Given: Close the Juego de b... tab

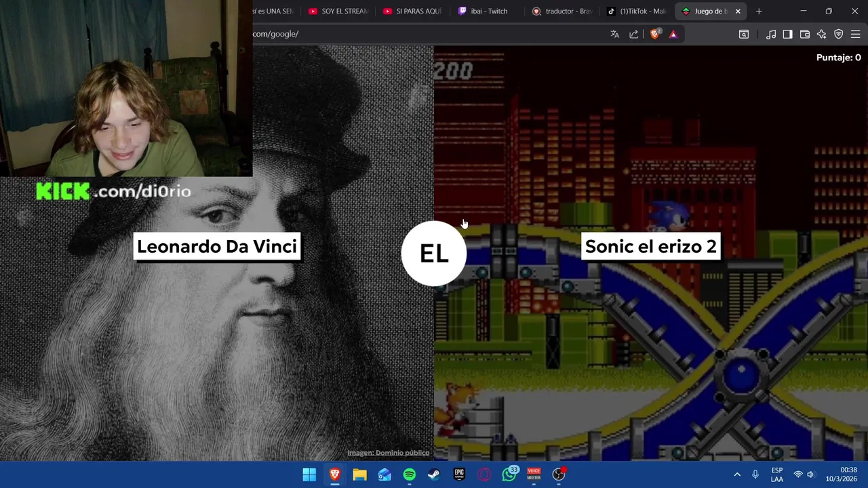Looking at the screenshot, I should 738,11.
